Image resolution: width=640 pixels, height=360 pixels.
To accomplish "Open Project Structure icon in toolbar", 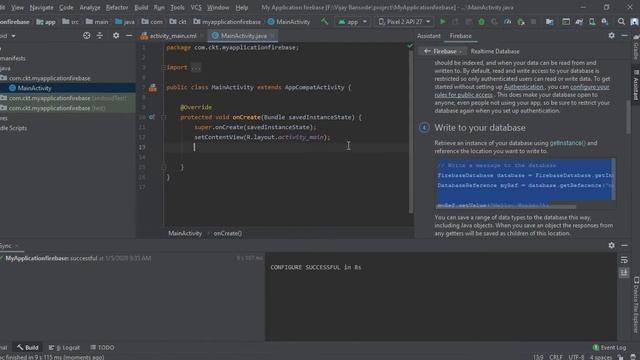I will pos(550,22).
